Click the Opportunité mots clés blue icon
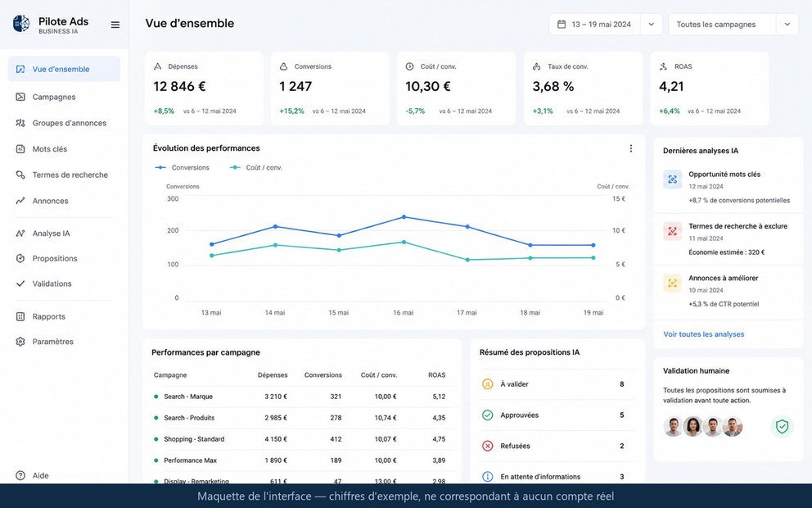Viewport: 812px width, 508px height. pyautogui.click(x=672, y=179)
